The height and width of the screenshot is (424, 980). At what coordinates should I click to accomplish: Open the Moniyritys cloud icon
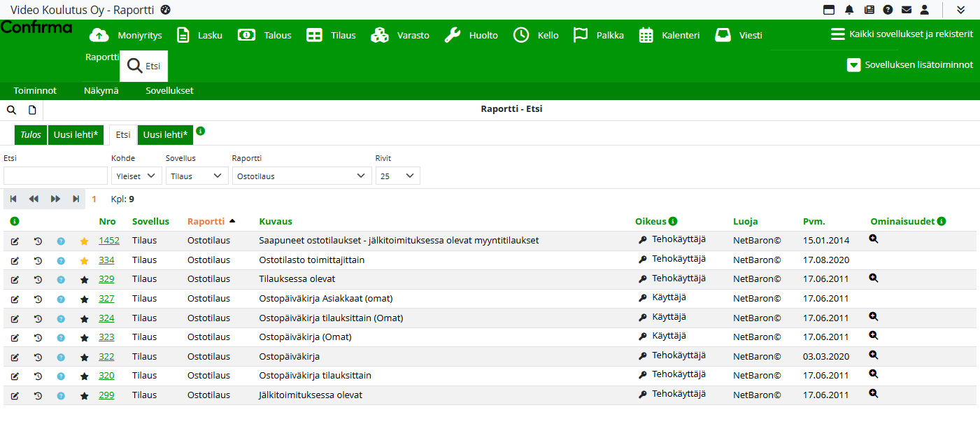point(100,35)
